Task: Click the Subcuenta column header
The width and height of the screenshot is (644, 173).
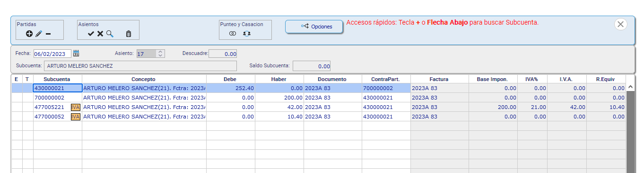Action: pos(57,79)
